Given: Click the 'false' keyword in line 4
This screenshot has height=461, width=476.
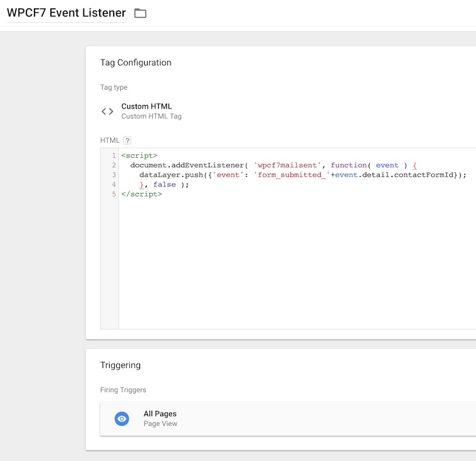Looking at the screenshot, I should (164, 185).
